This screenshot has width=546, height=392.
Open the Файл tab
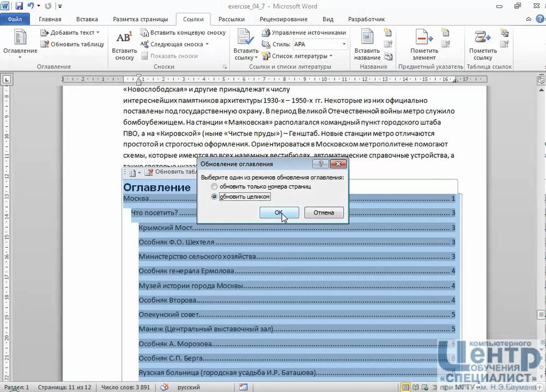point(15,19)
